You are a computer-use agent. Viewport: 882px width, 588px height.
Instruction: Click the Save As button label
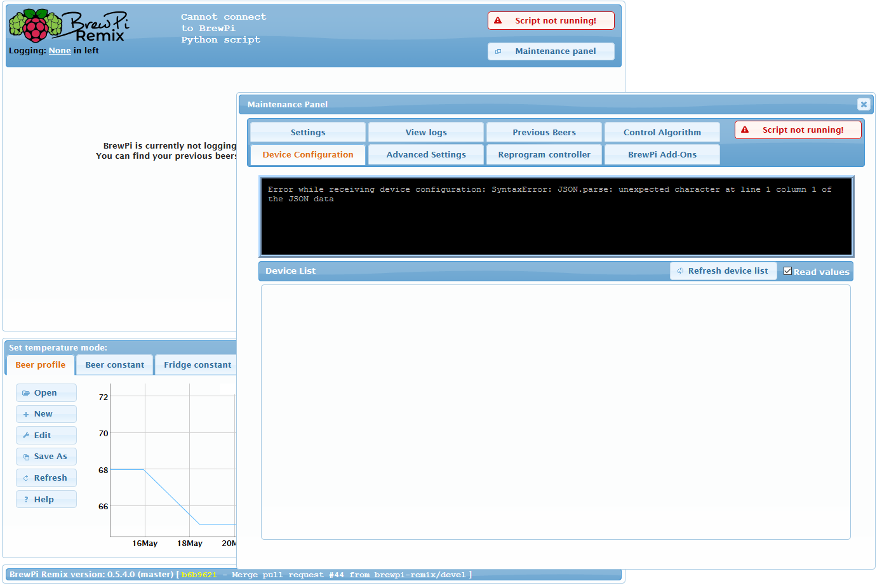point(51,457)
